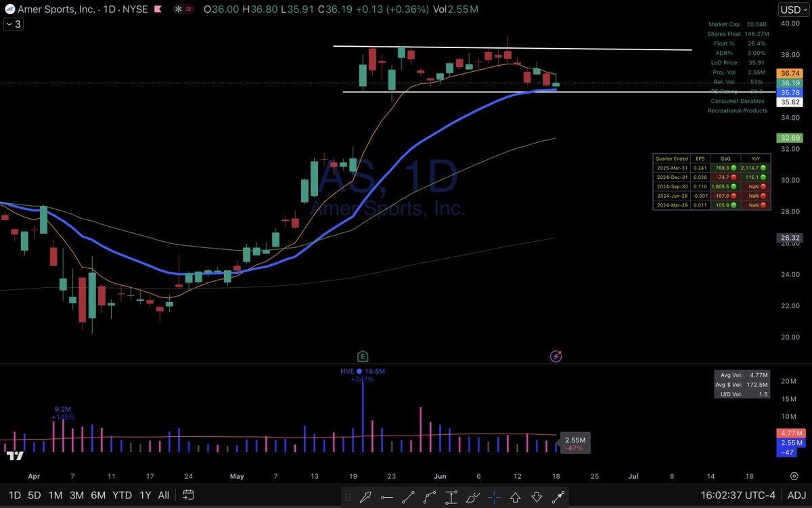Set range to 5D
The height and width of the screenshot is (508, 812).
tap(36, 494)
